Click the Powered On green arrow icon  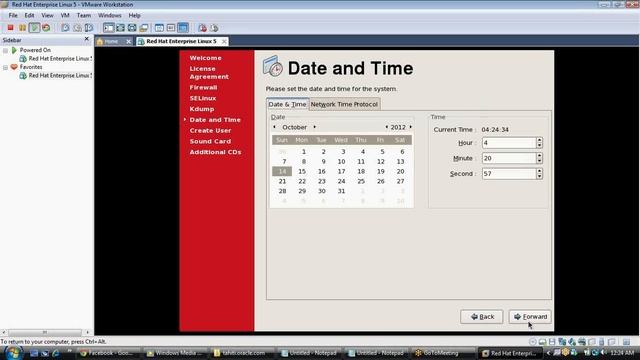pos(14,50)
